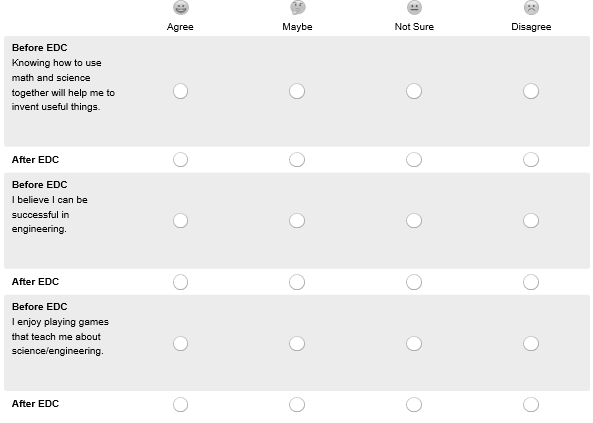Mark Not Sure in the second After EDC row
The image size is (593, 423).
tap(414, 282)
